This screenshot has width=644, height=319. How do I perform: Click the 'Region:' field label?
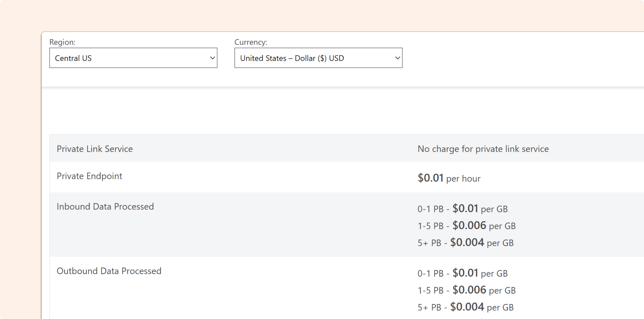62,42
